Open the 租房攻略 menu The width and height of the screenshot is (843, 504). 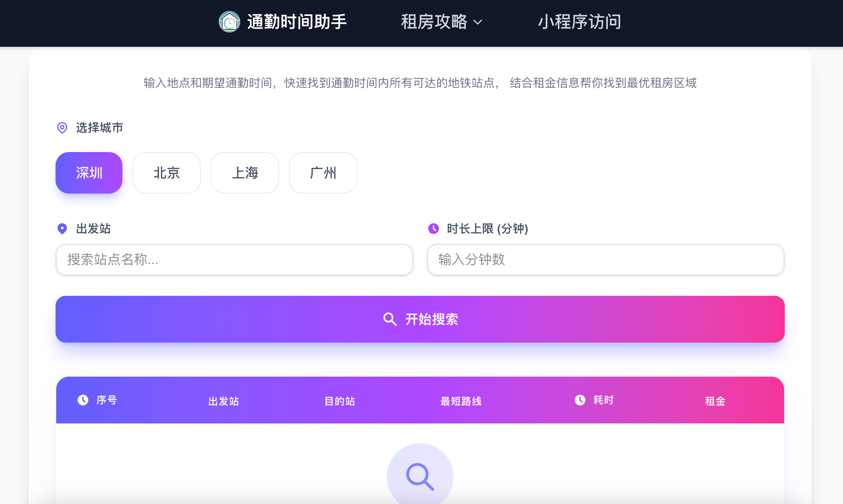435,22
